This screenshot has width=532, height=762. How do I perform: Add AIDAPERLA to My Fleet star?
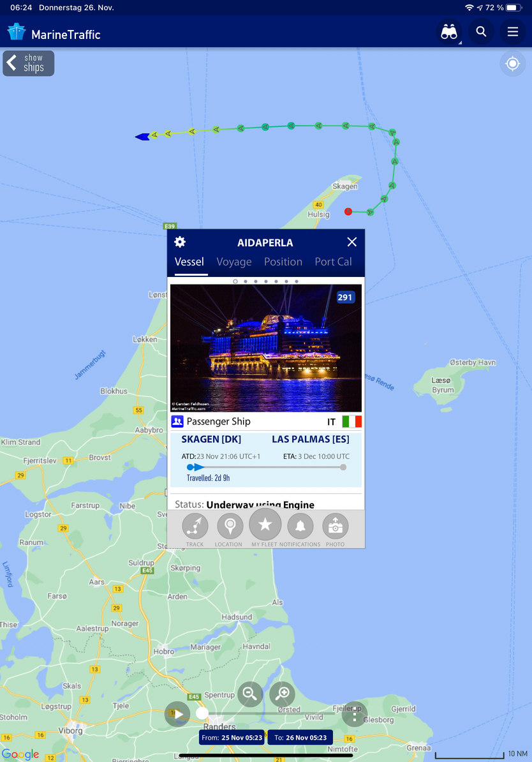(x=265, y=525)
